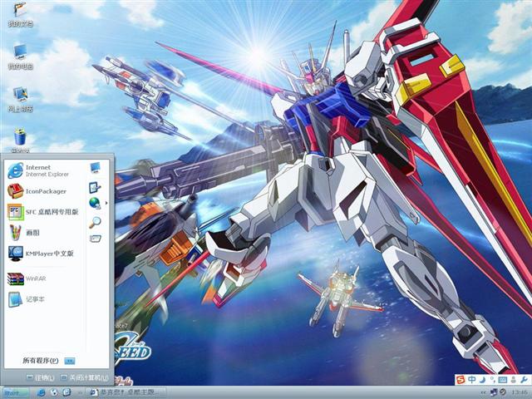The height and width of the screenshot is (399, 532).
Task: Start KMPlayer中文版 from the Start menu
Action: (x=41, y=254)
